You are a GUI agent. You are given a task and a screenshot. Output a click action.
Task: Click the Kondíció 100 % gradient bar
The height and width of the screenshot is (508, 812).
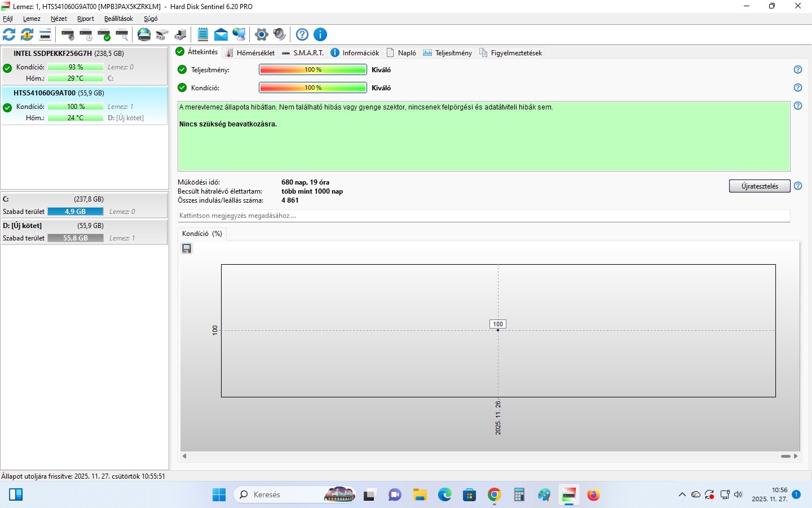coord(313,87)
